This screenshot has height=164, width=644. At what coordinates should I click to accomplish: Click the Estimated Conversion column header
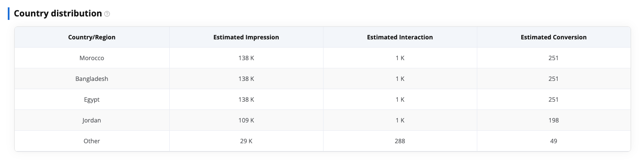click(x=554, y=37)
